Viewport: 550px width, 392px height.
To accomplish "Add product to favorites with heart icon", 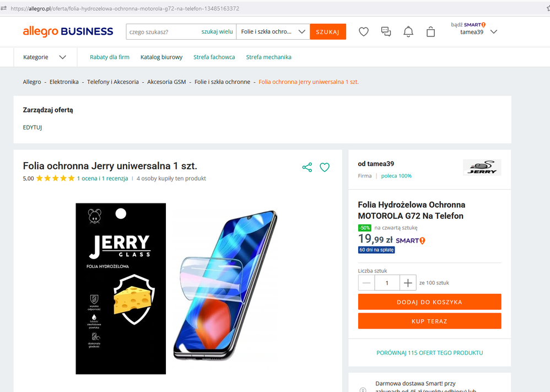I will coord(325,167).
